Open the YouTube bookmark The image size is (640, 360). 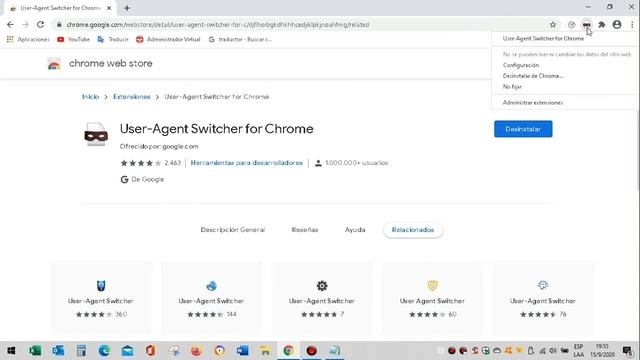(73, 39)
